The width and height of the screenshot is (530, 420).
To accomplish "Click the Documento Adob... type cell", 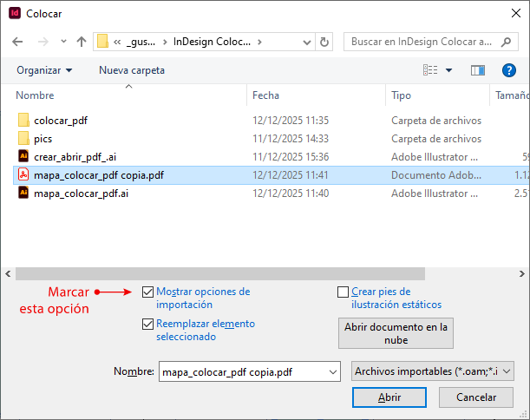I will point(436,175).
